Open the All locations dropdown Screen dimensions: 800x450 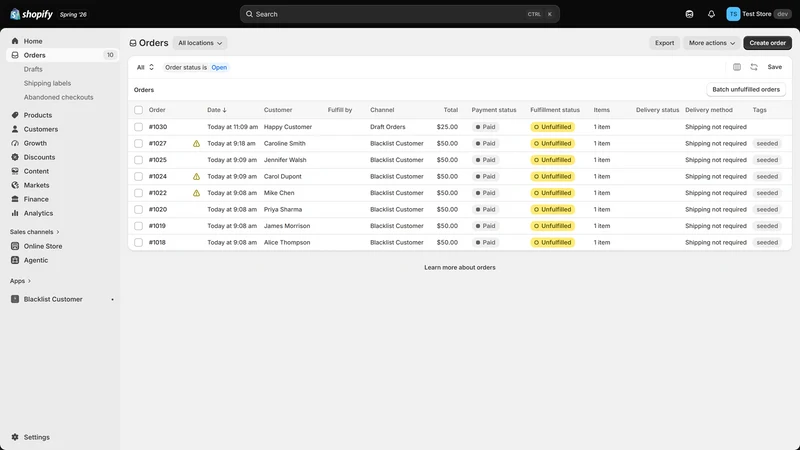200,43
